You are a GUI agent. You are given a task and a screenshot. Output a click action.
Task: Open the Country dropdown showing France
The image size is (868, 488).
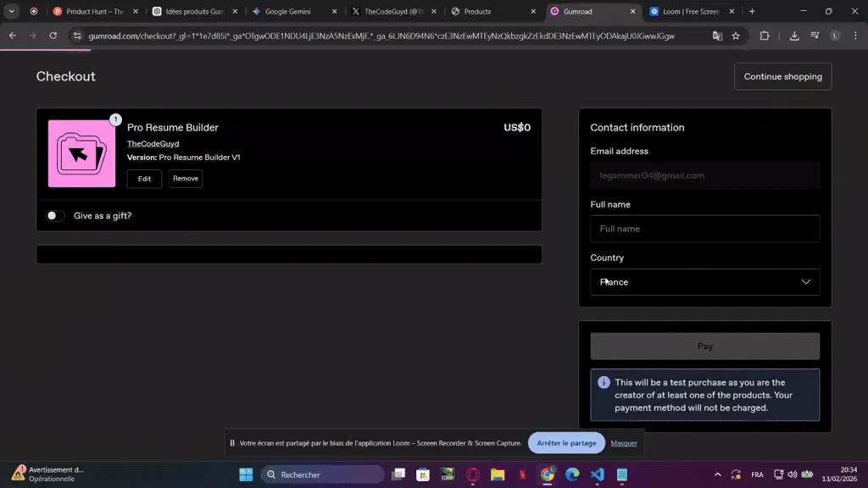704,282
